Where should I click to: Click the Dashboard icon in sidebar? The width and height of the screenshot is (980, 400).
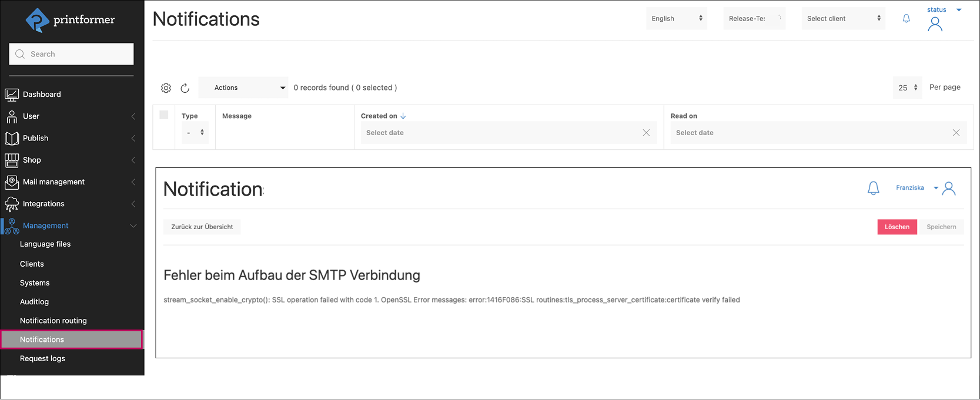coord(12,95)
